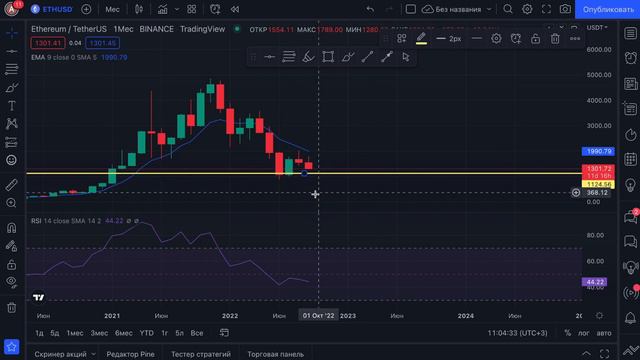Pick horizontal line in favorites toolbar

[269, 57]
